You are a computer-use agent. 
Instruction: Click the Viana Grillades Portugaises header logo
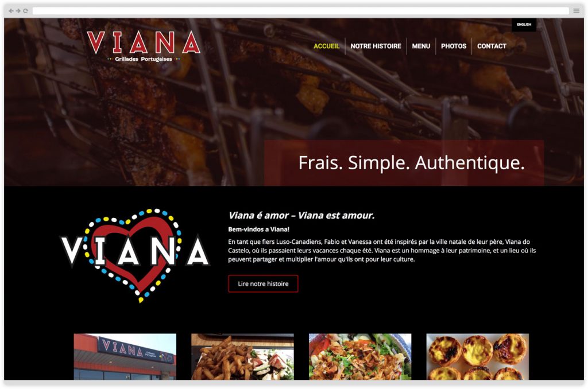[x=143, y=46]
